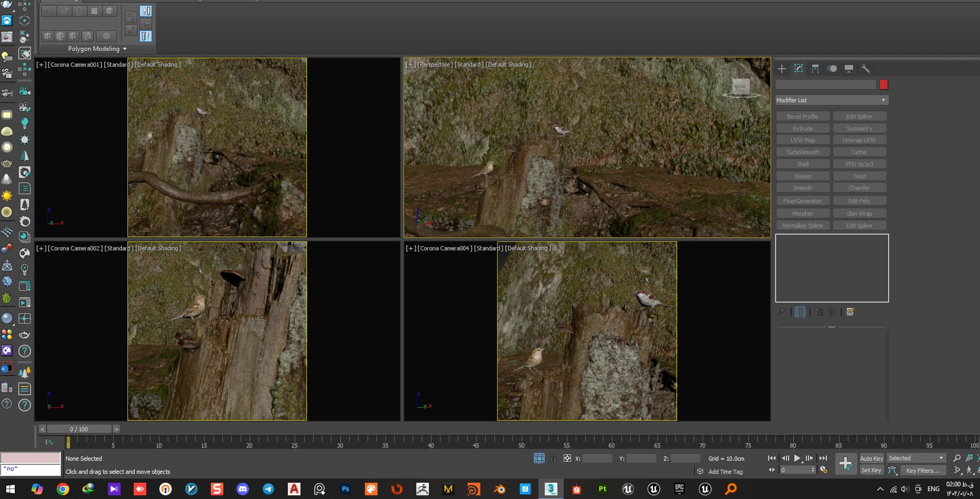The image size is (980, 499).
Task: Open the Create tab in command panel
Action: (x=782, y=69)
